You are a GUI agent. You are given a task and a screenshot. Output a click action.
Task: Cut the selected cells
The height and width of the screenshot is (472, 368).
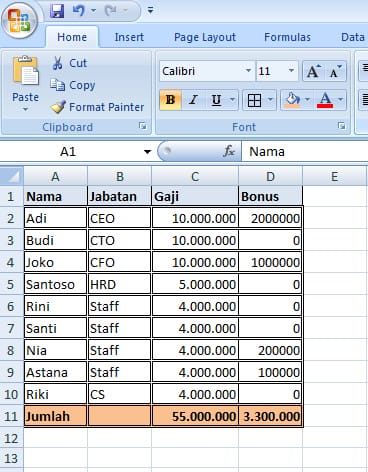point(69,63)
